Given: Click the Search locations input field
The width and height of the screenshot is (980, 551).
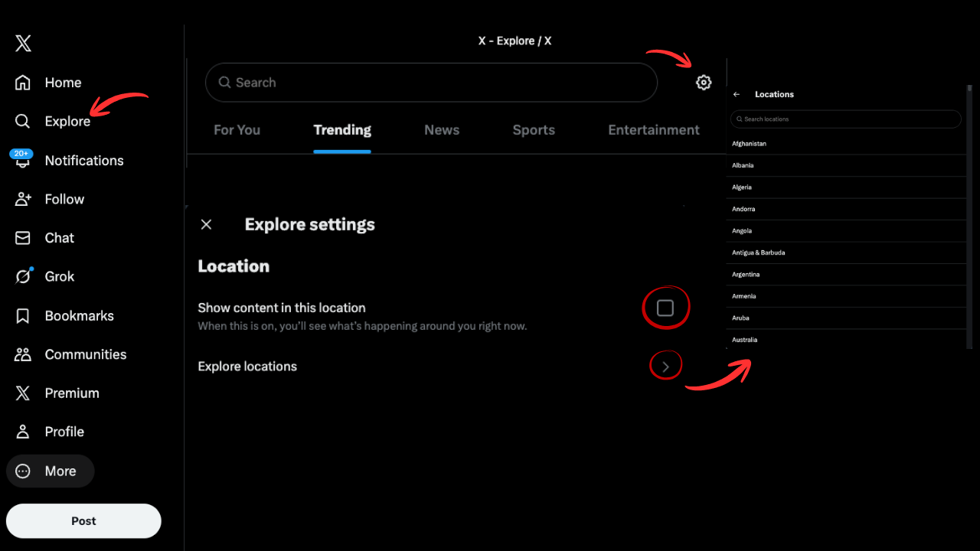Looking at the screenshot, I should pyautogui.click(x=845, y=119).
